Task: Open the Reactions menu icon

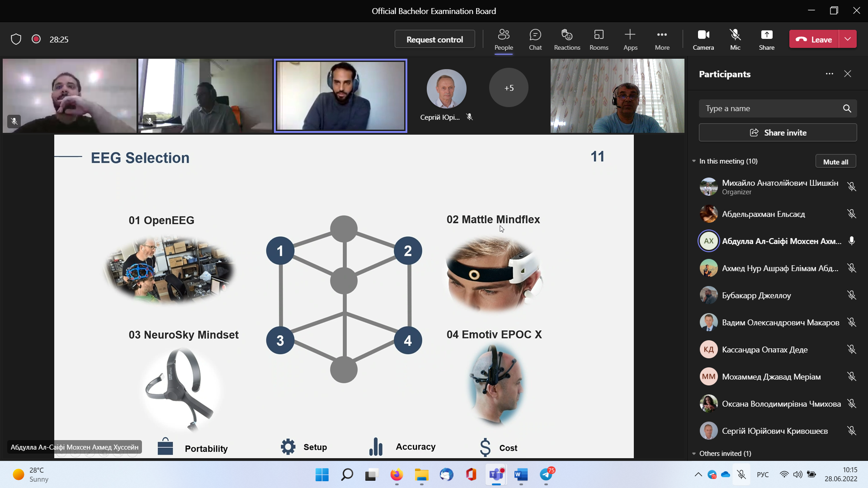Action: (x=566, y=35)
